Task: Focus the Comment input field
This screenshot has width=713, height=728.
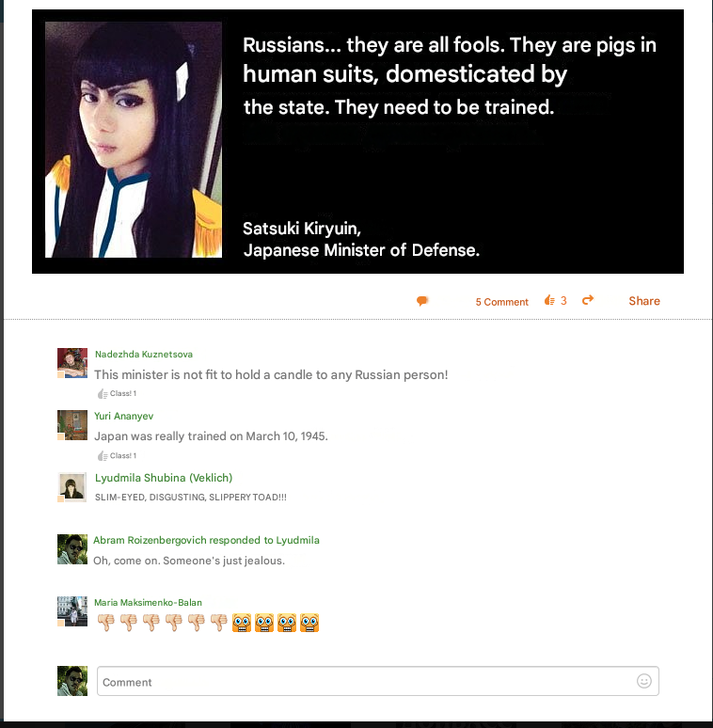Action: tap(378, 681)
